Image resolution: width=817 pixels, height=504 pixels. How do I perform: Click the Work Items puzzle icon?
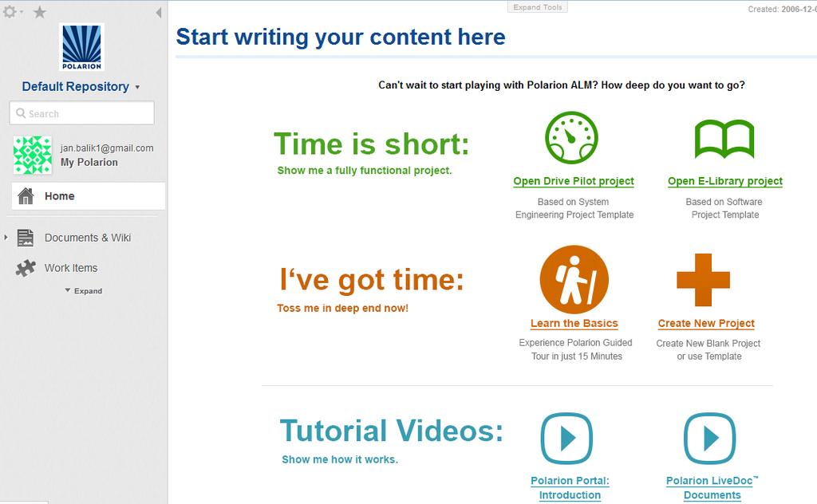26,268
